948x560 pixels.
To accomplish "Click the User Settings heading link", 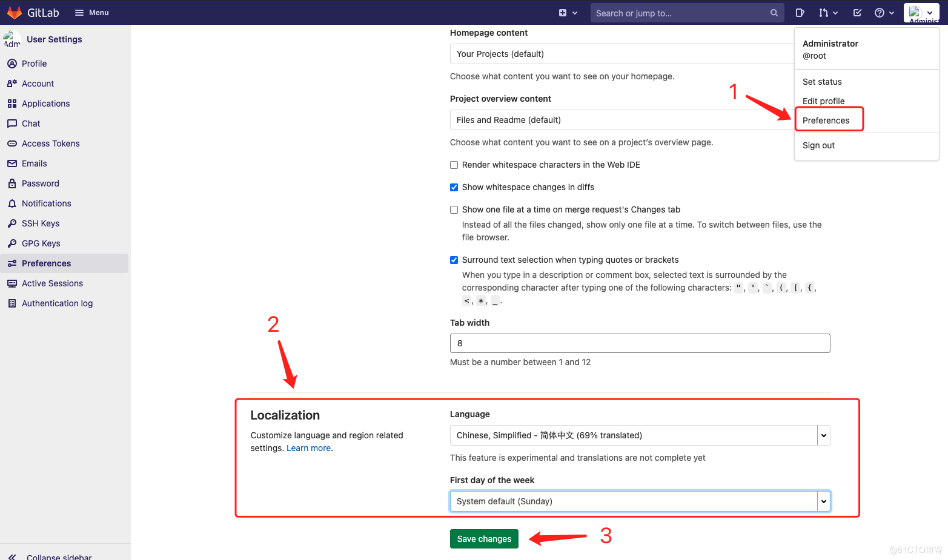I will point(55,39).
